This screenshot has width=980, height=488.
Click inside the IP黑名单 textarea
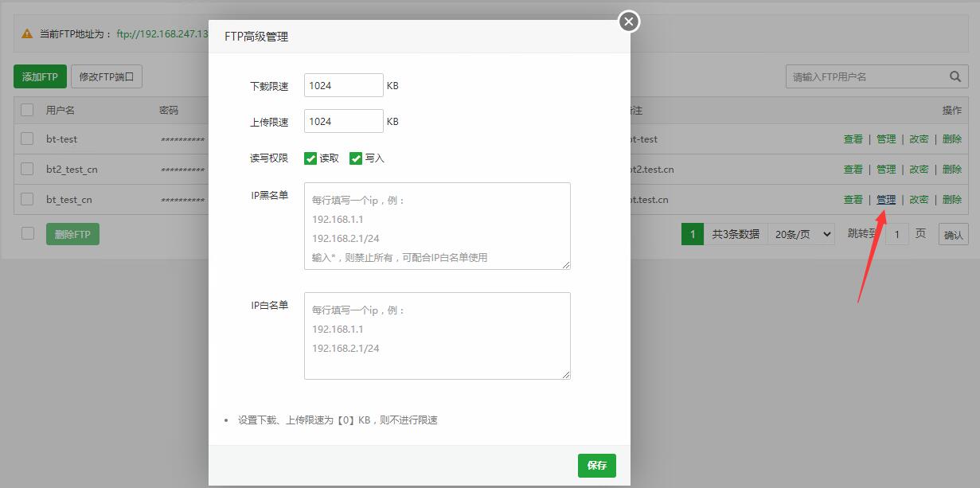click(437, 226)
